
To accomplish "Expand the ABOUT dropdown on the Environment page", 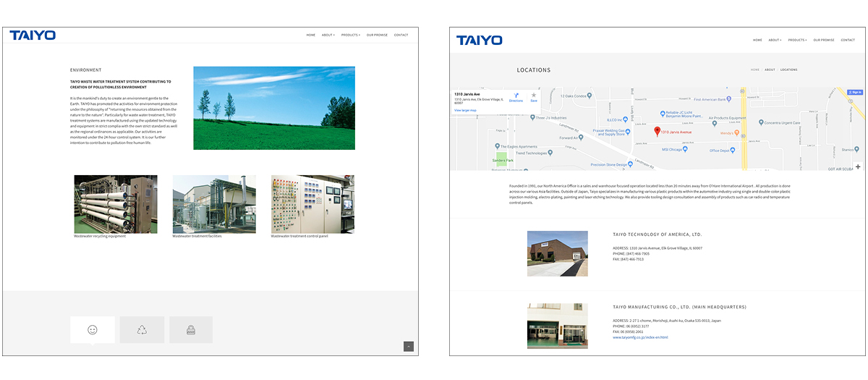I will pos(328,35).
